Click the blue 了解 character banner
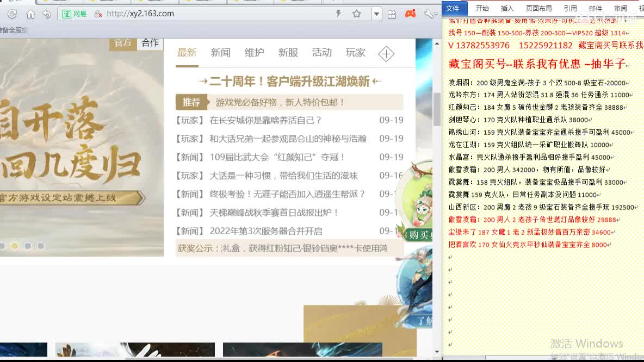Image resolution: width=644 pixels, height=362 pixels. coord(414,288)
